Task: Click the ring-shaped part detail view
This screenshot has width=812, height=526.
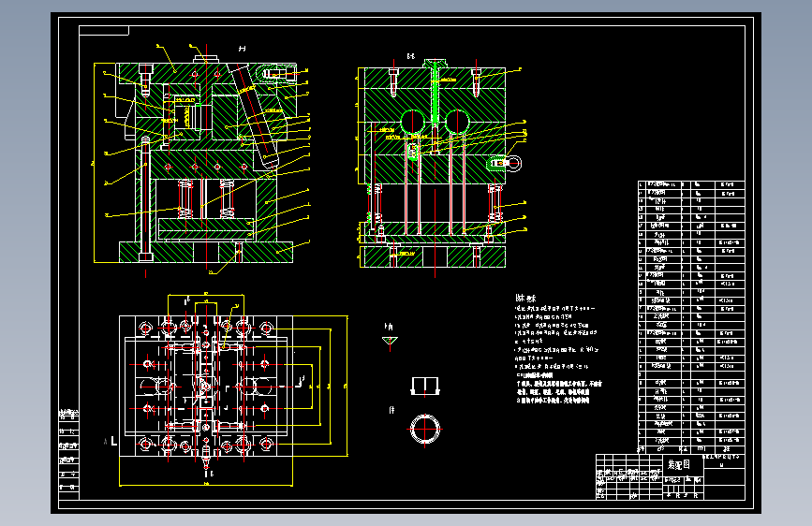Action: pos(425,429)
